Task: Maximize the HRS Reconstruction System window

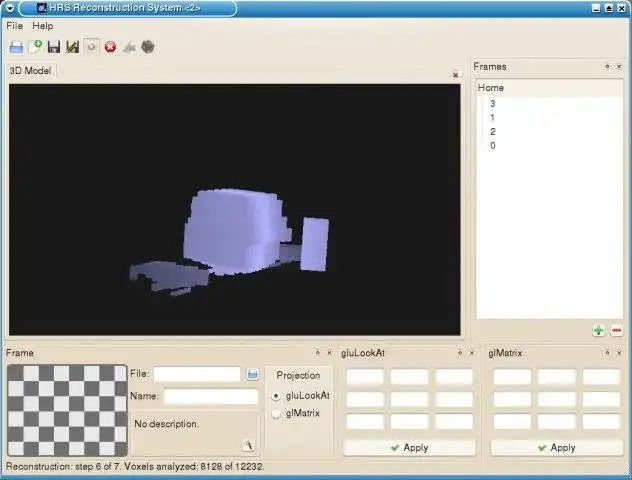Action: (x=609, y=8)
